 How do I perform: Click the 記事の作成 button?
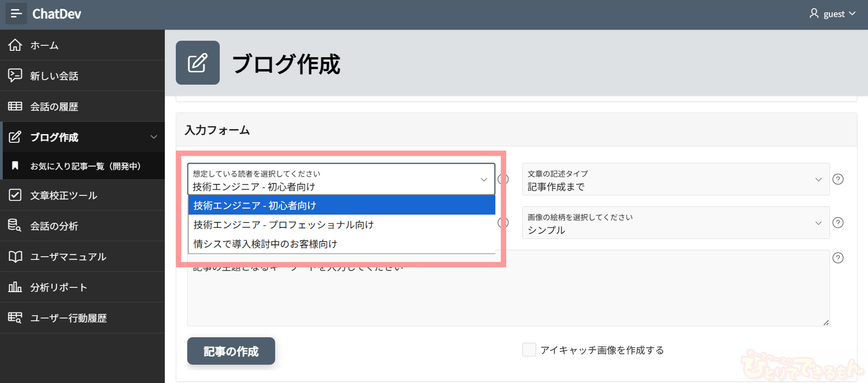(231, 351)
